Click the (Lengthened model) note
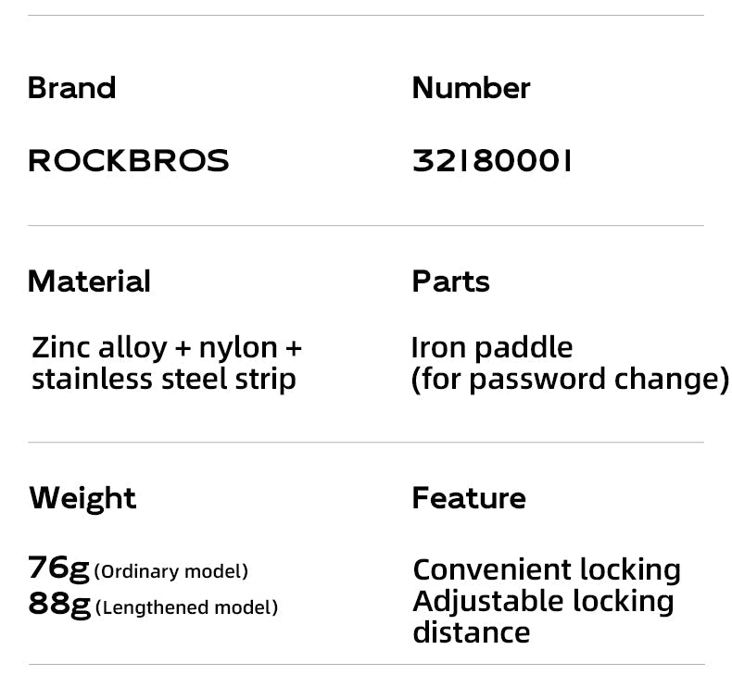 (186, 608)
